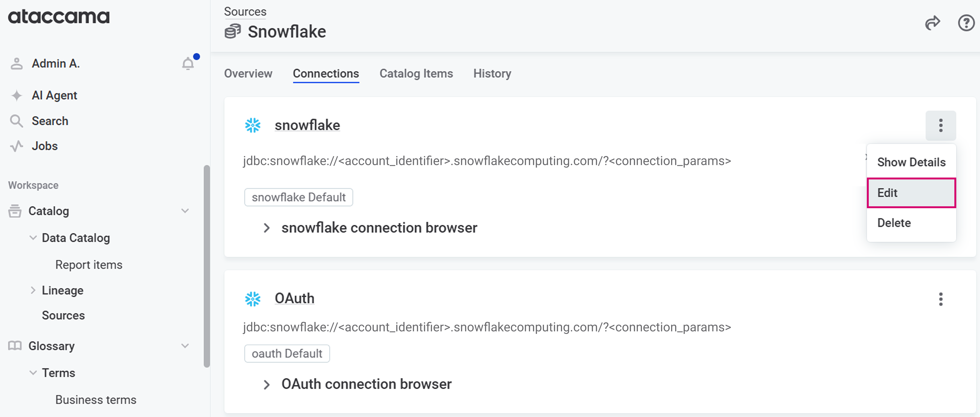
Task: Click the snowflake connection's Snowflake icon
Action: pos(253,125)
